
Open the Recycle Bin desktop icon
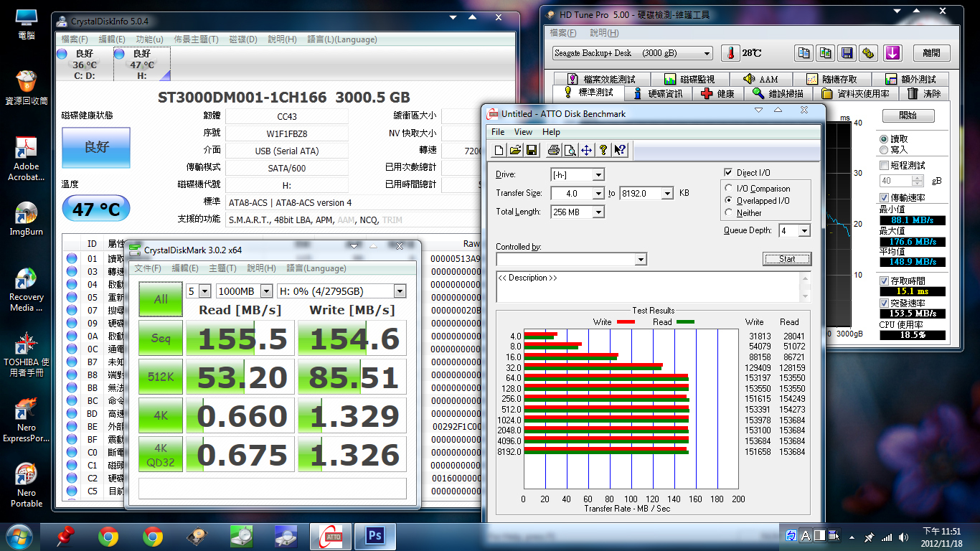tap(26, 88)
